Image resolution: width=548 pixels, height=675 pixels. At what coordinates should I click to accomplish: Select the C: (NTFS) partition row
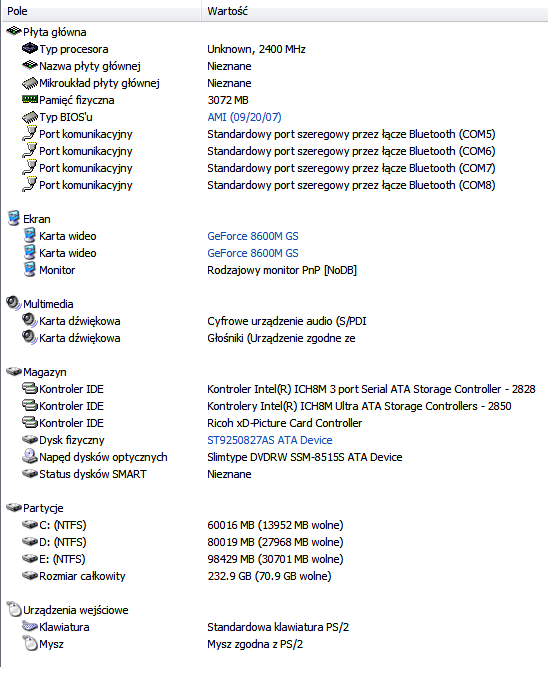275,525
